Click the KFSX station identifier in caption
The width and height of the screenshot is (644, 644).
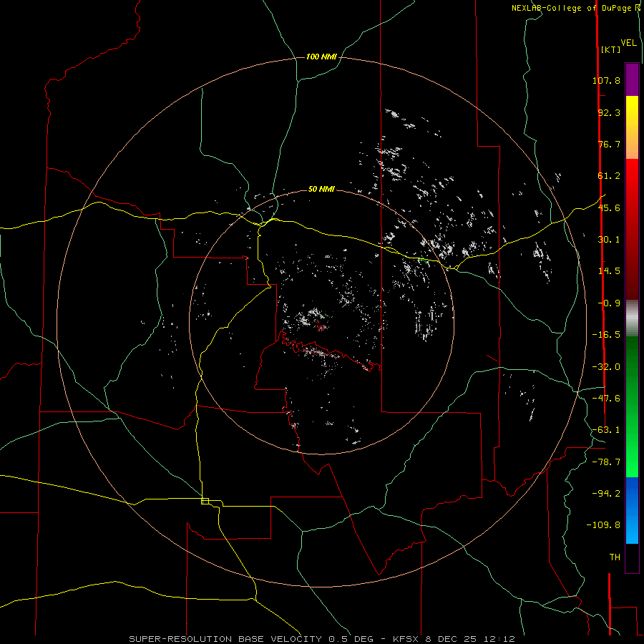[x=407, y=639]
